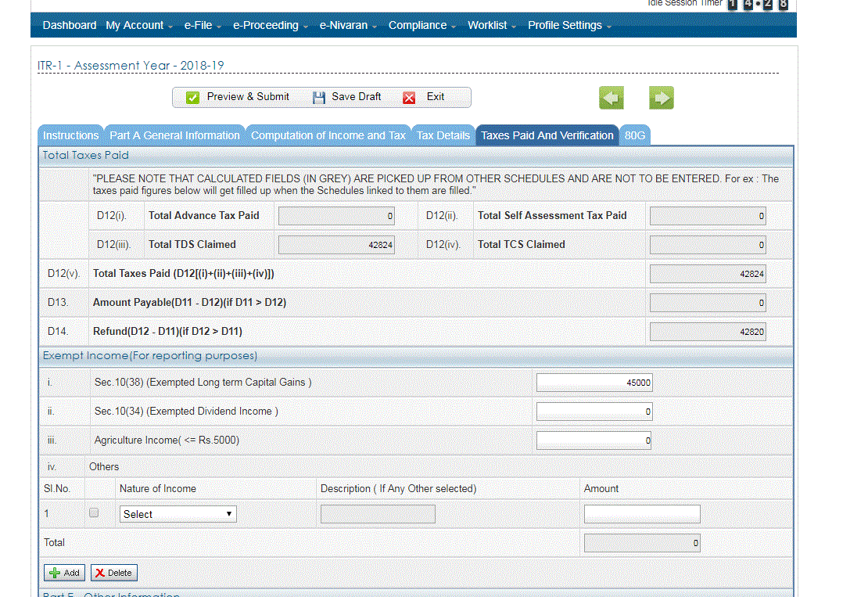Click the green next arrow icon

point(661,98)
